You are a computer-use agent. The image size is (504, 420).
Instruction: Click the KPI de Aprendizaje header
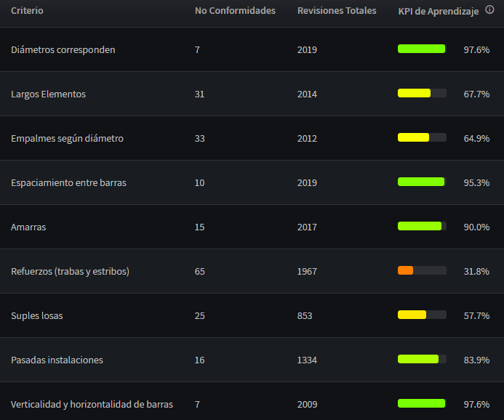click(439, 11)
